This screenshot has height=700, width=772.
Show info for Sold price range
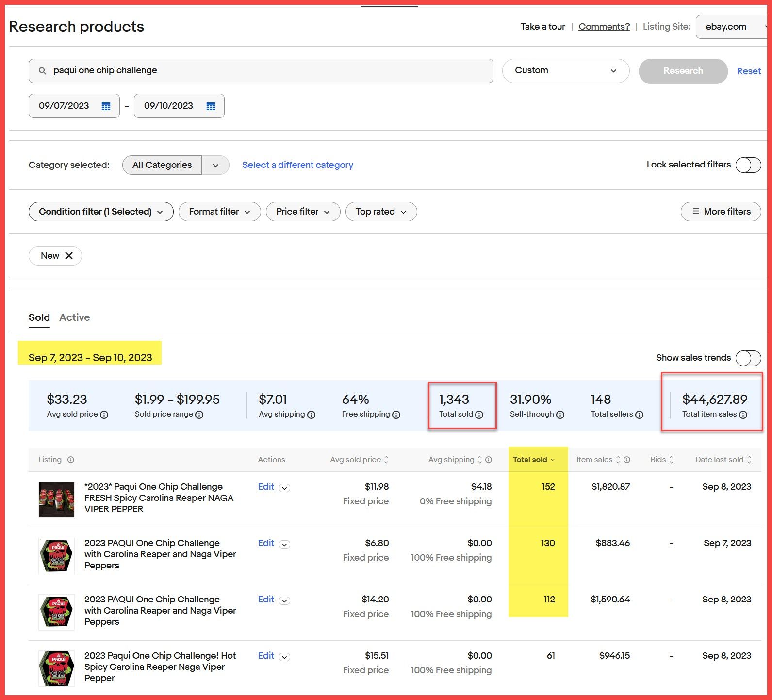pos(199,415)
